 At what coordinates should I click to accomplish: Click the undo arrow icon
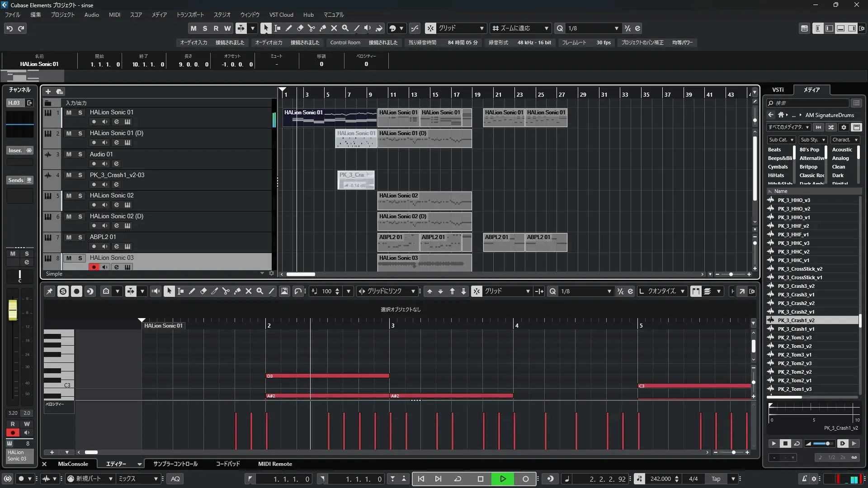[9, 28]
